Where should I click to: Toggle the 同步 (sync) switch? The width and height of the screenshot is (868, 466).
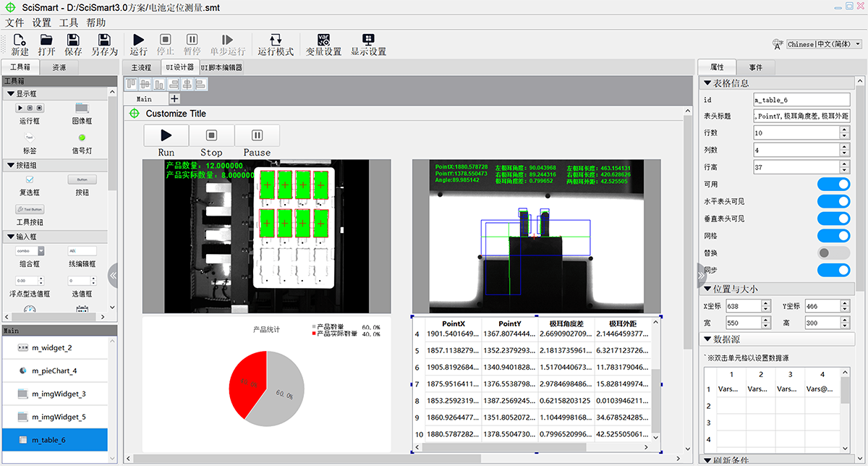833,270
